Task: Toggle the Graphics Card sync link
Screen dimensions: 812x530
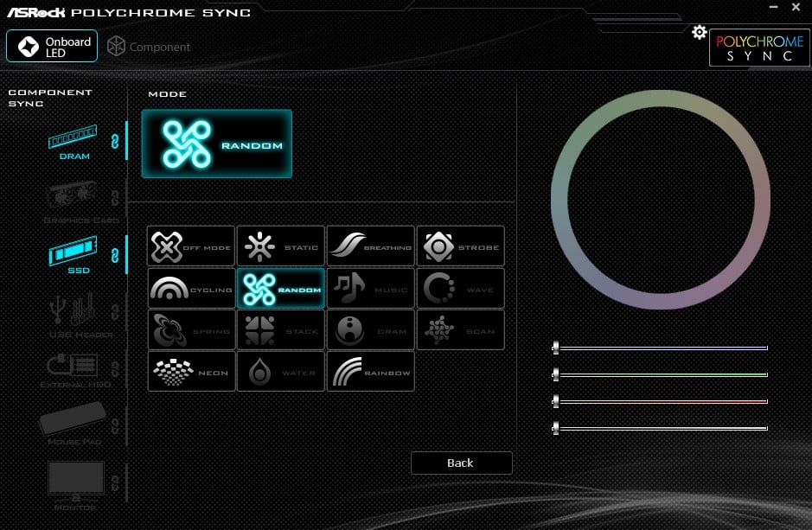Action: pyautogui.click(x=115, y=198)
